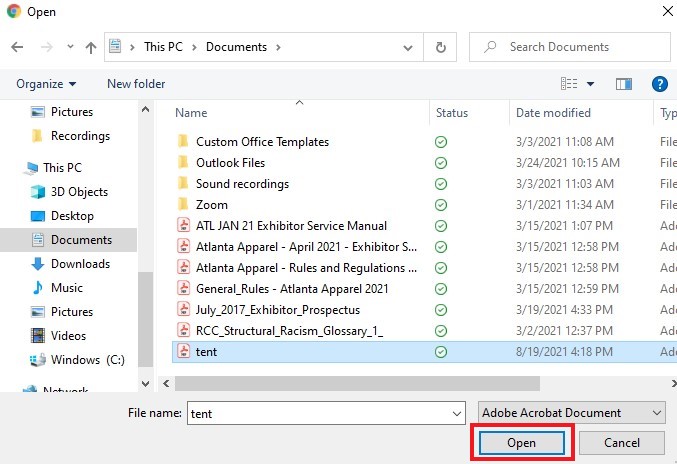Select July_2017_Exhibitor_Prospectus file

click(x=278, y=310)
